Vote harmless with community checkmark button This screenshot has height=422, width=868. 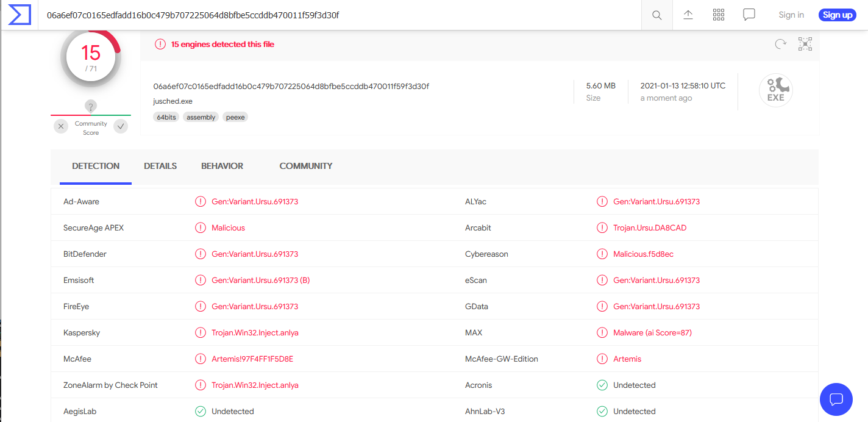(121, 126)
